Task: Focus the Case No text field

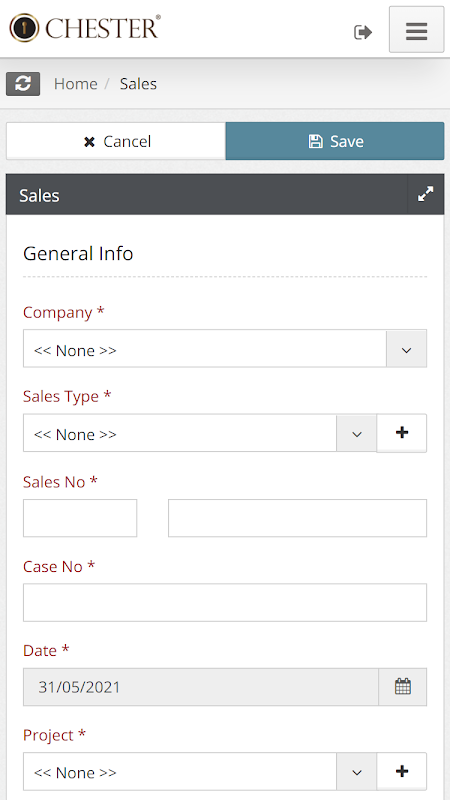Action: tap(225, 603)
